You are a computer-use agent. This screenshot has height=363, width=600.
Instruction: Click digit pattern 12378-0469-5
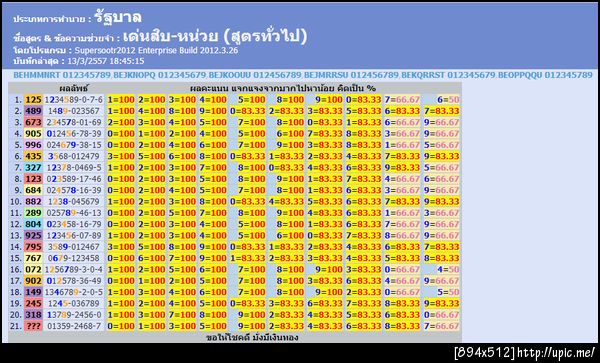pos(74,168)
